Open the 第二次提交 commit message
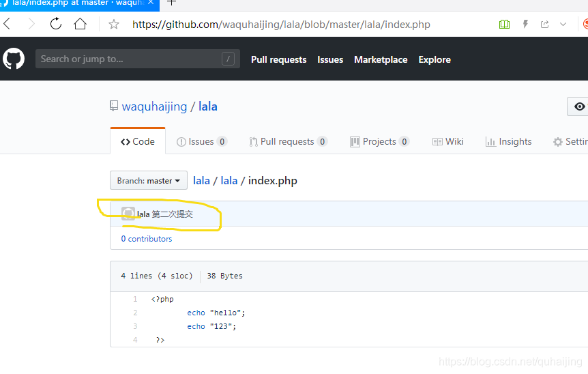This screenshot has width=588, height=374. tap(172, 214)
